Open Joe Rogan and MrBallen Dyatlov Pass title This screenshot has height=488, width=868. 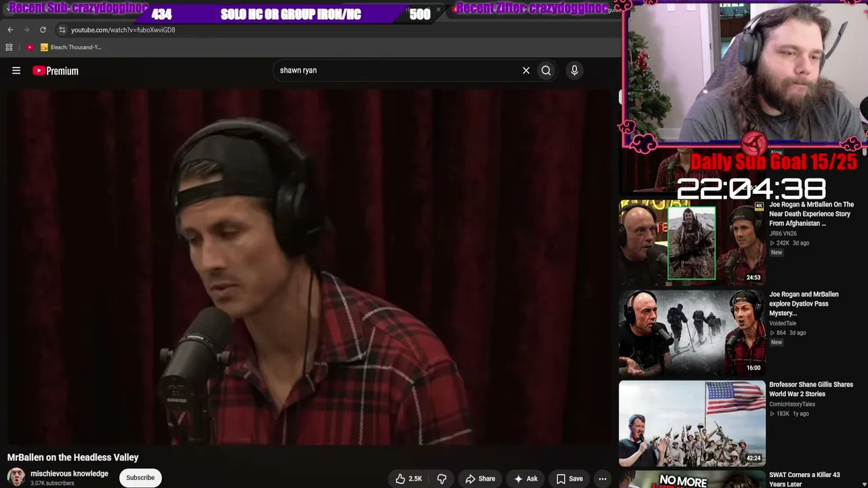click(x=804, y=304)
